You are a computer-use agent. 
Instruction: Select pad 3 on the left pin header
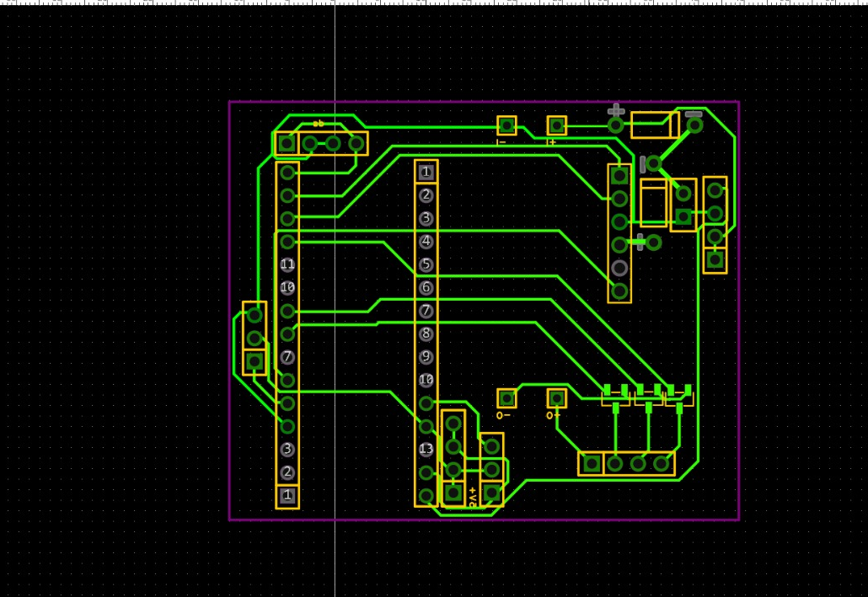click(x=287, y=450)
